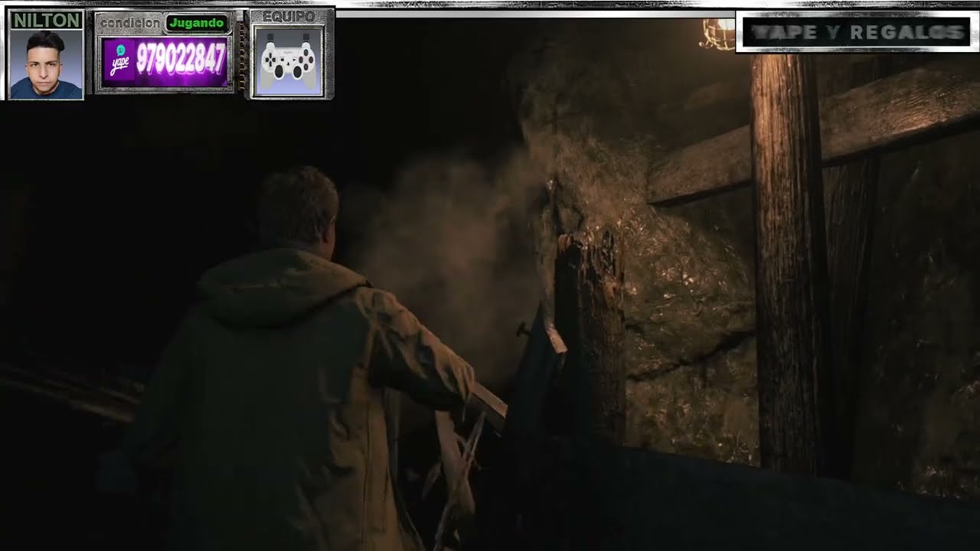
Task: Click the white game controller icon
Action: pos(288,62)
